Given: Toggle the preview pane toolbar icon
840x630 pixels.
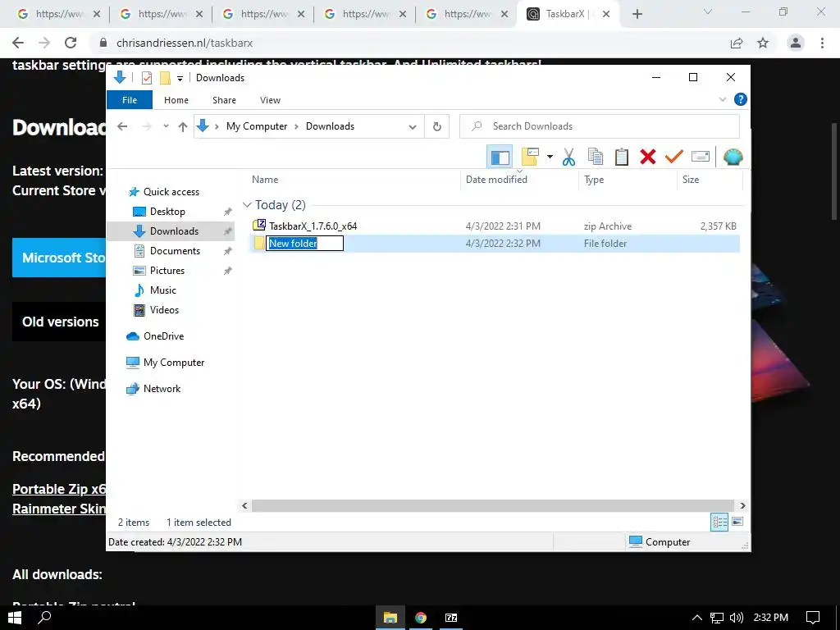Looking at the screenshot, I should (x=500, y=157).
